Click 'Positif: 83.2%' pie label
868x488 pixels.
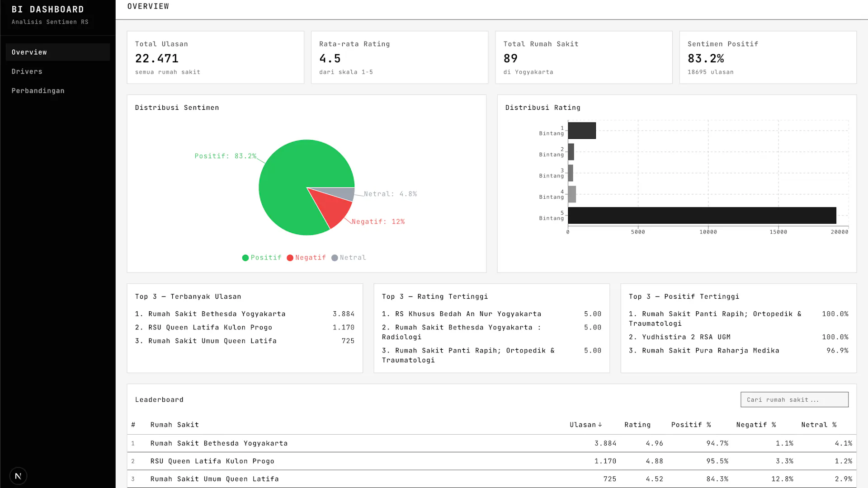pos(226,156)
